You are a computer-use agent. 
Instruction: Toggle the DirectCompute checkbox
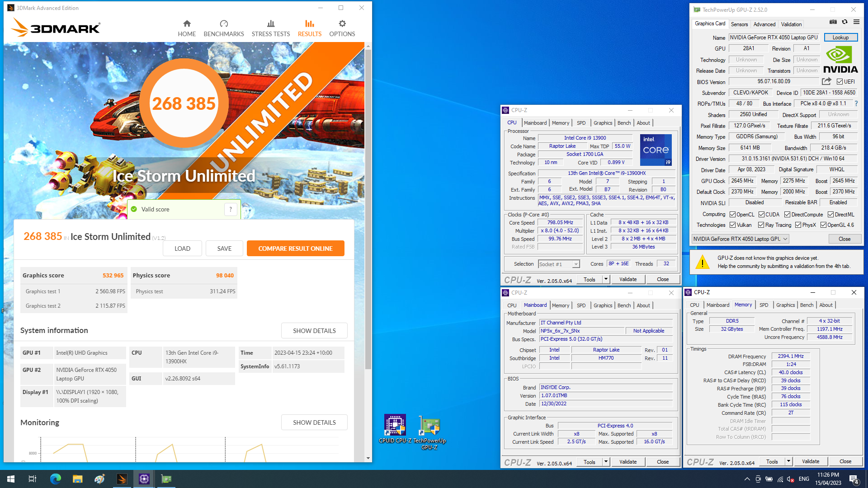click(788, 215)
